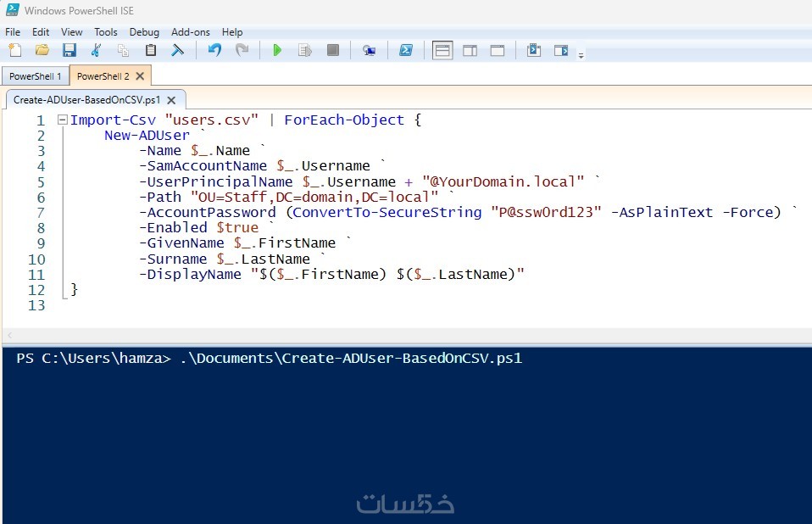Copy selection with the copy icon
The height and width of the screenshot is (524, 812).
[x=123, y=50]
